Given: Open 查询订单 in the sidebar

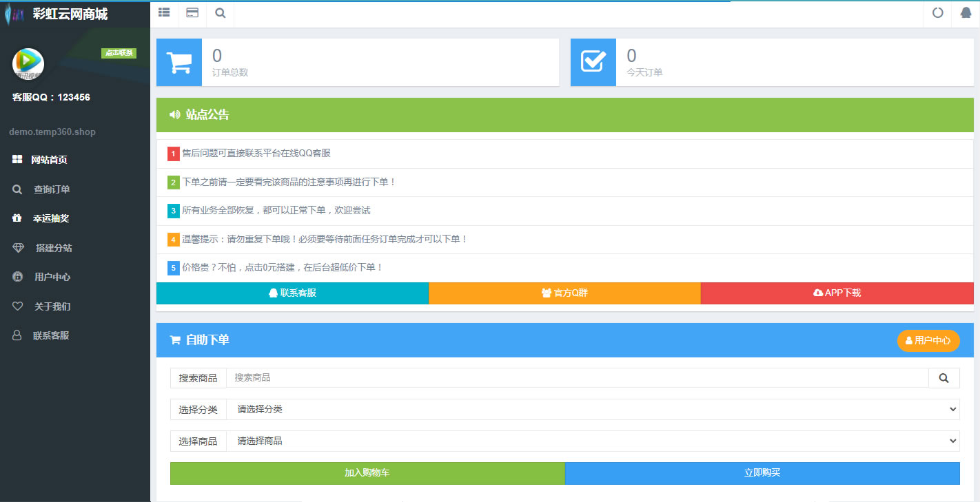Looking at the screenshot, I should coord(52,189).
